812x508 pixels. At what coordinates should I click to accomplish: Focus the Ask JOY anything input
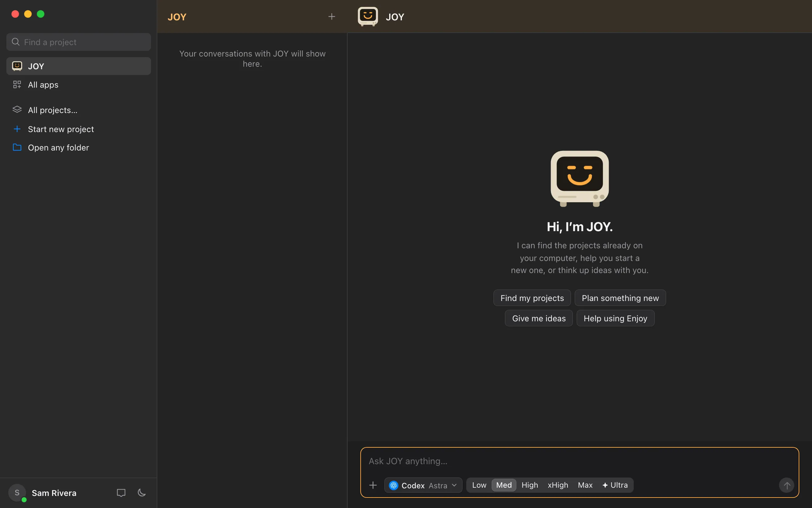pos(580,461)
